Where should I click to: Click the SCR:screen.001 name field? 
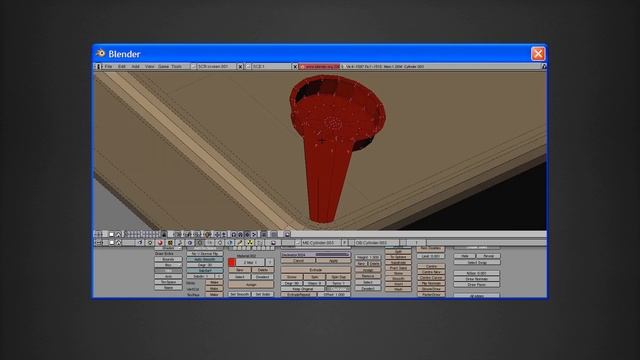pos(217,67)
